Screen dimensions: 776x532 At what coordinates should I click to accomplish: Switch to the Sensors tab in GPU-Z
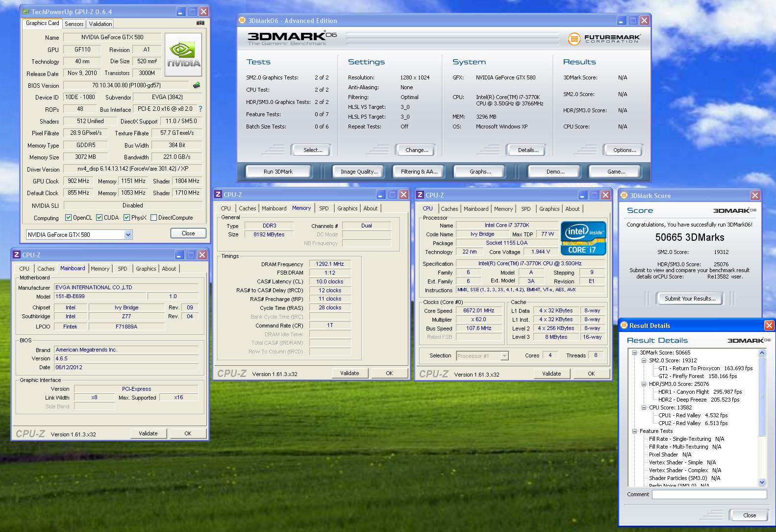[x=74, y=24]
